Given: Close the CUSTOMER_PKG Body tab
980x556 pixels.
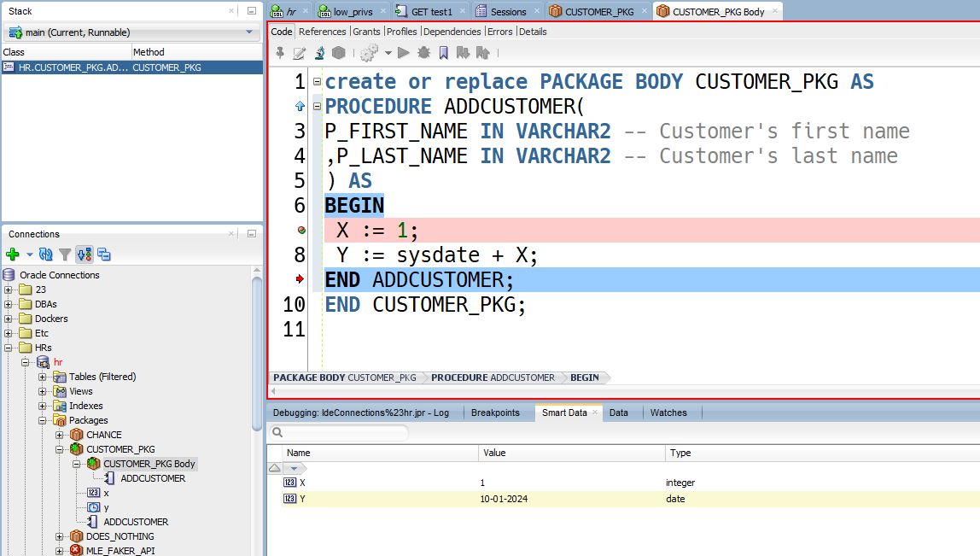Looking at the screenshot, I should click(775, 10).
